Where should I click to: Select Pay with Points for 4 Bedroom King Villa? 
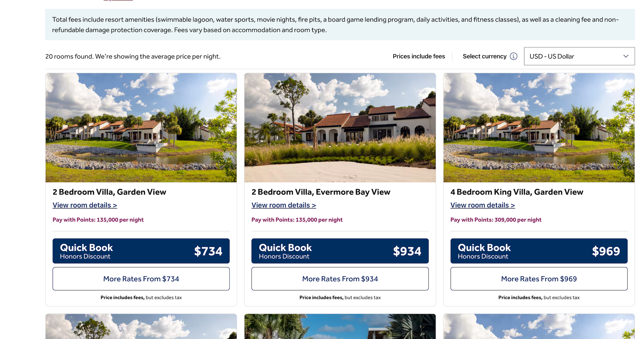[495, 219]
